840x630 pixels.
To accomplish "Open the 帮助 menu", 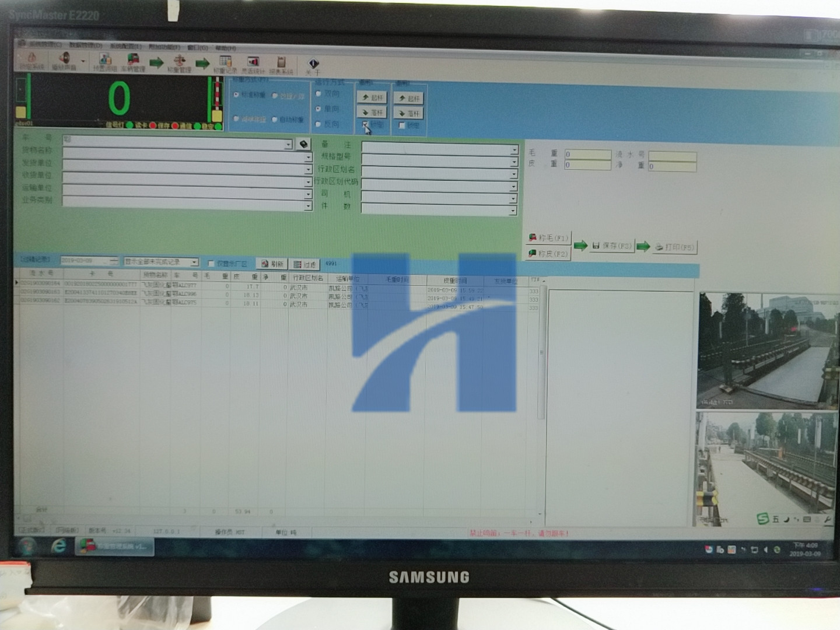I will [225, 48].
